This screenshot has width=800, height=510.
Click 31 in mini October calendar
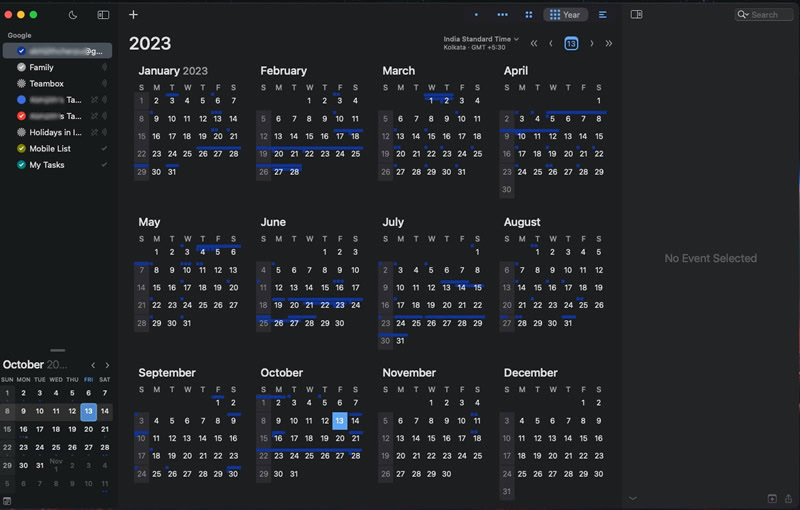pyautogui.click(x=40, y=465)
